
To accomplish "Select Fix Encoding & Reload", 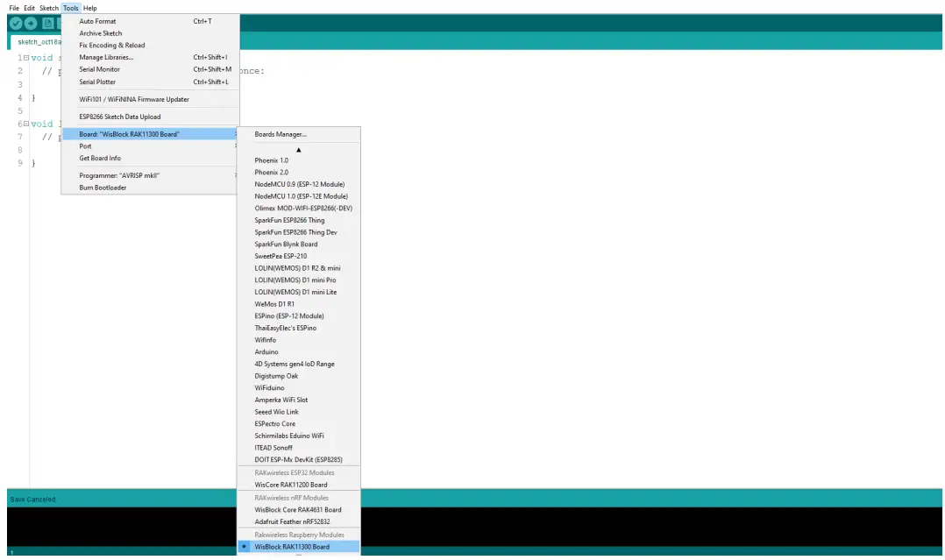I will pyautogui.click(x=150, y=46).
